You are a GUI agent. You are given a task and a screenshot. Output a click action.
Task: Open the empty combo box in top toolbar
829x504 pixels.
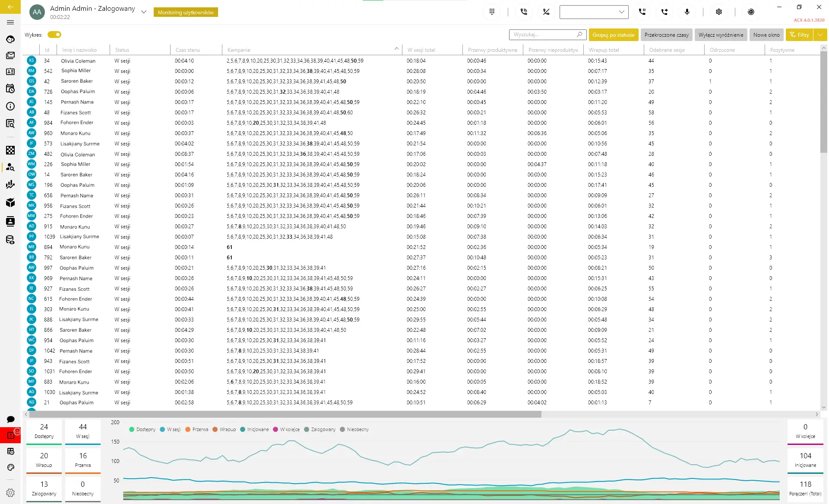[594, 12]
